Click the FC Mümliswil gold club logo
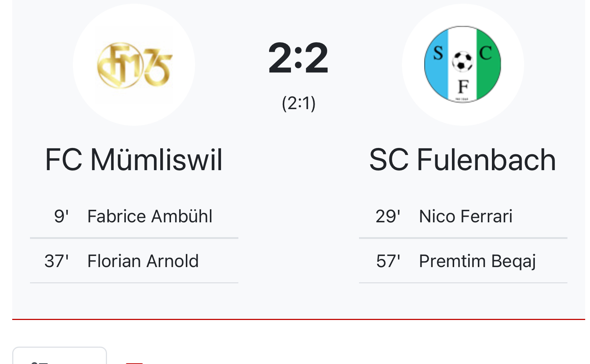 point(134,65)
